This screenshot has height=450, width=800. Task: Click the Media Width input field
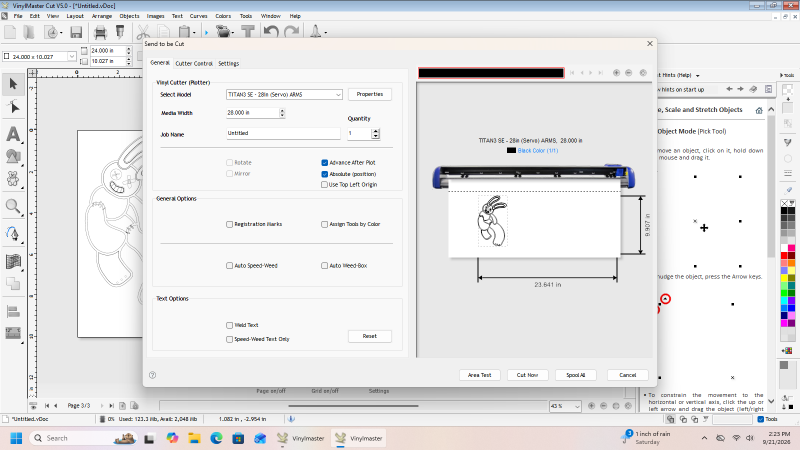(253, 113)
